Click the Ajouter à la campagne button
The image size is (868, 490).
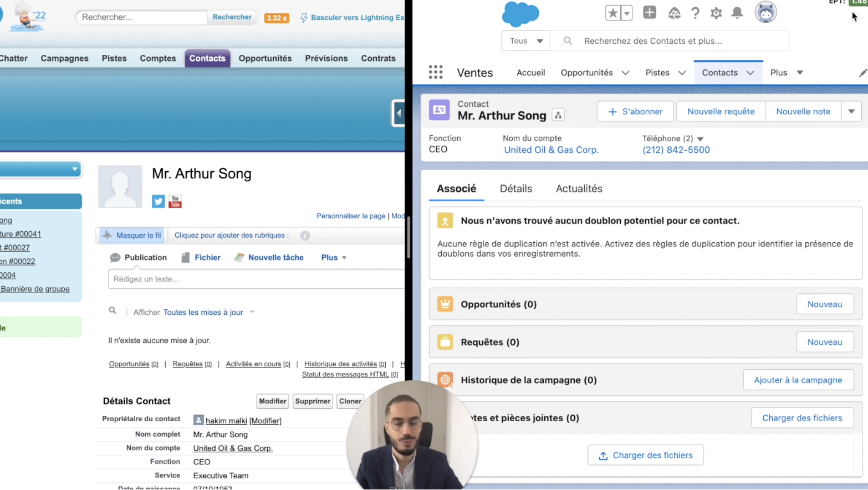[x=798, y=380]
